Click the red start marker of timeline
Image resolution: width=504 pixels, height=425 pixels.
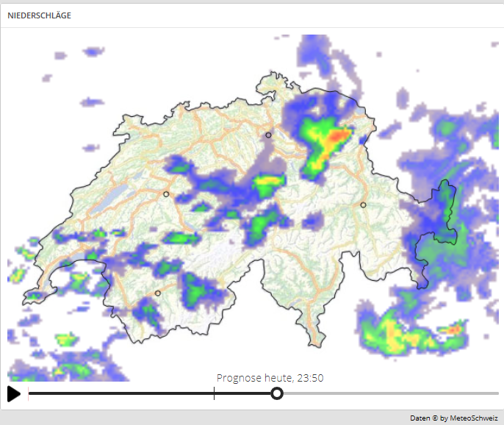pyautogui.click(x=28, y=393)
